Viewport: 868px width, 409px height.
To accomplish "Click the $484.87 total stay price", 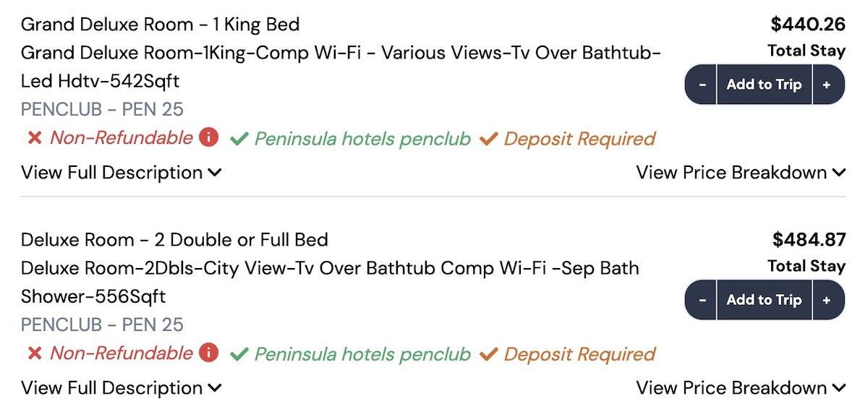I will (x=809, y=240).
